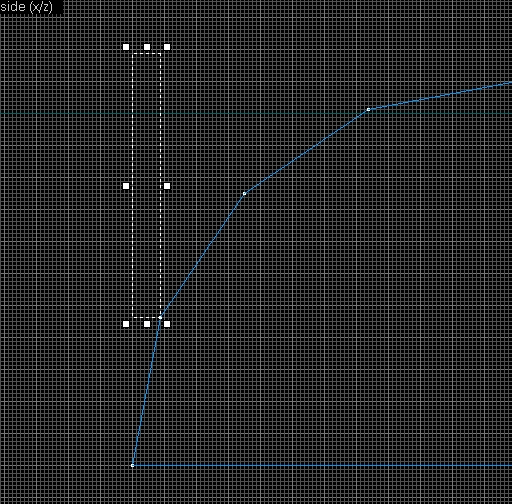Click the blue horizontal baseline segment

click(x=322, y=465)
